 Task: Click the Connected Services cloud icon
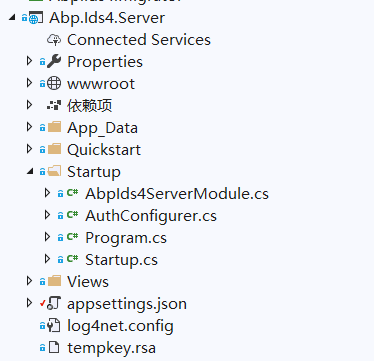click(x=54, y=40)
